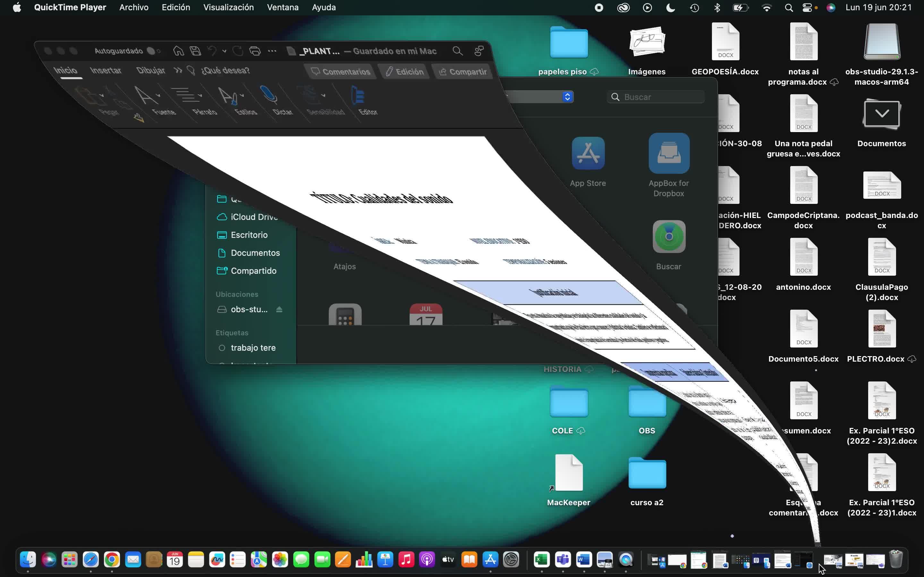This screenshot has height=577, width=924.
Task: Open the Wi-Fi status menu
Action: pos(766,8)
